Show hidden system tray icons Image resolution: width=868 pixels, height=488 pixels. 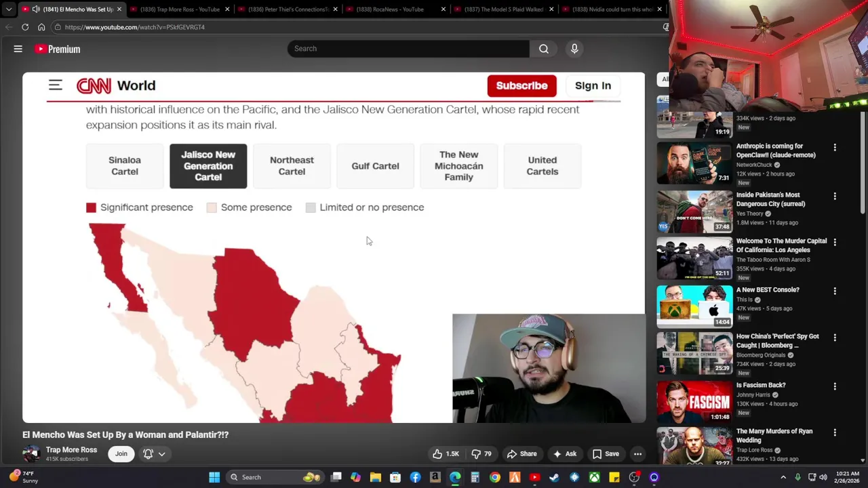click(783, 477)
